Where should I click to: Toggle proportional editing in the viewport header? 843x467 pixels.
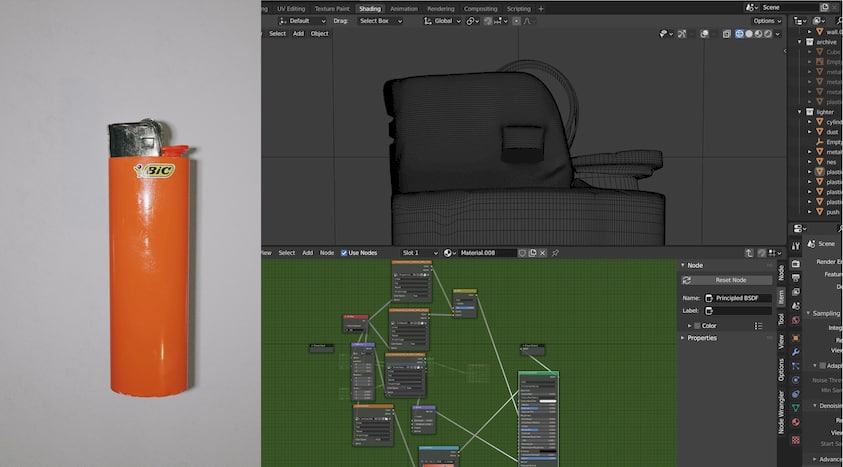pyautogui.click(x=516, y=21)
